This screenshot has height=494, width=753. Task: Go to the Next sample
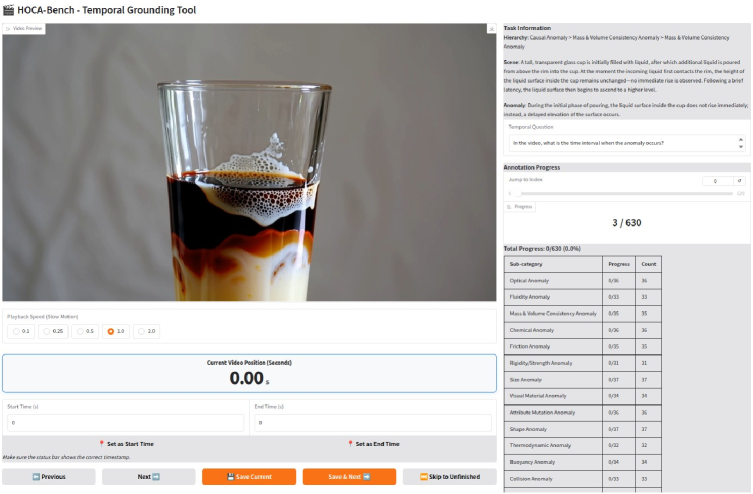pos(148,477)
